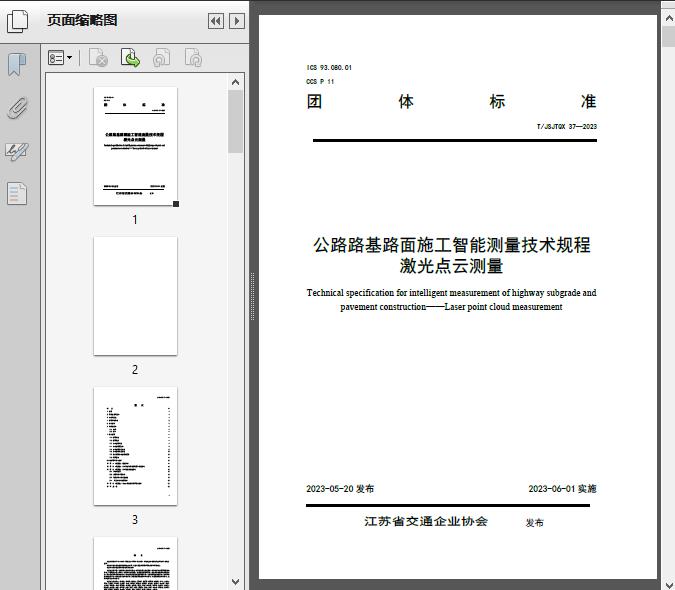This screenshot has height=590, width=675.
Task: Click the 页面缩略图 panel title
Action: pos(82,20)
